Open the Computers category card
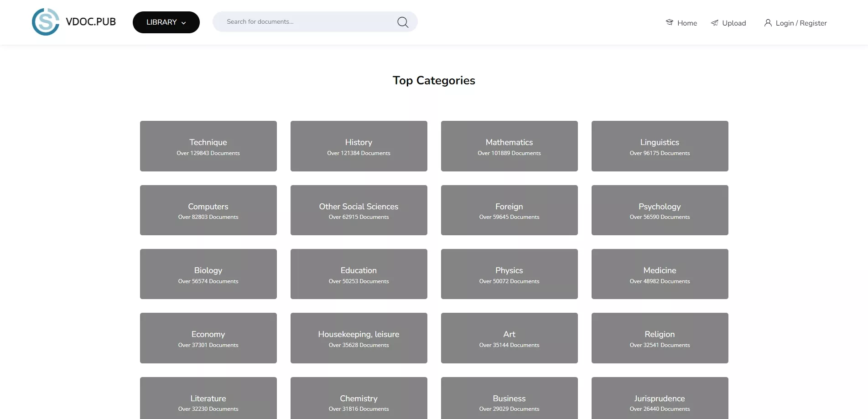This screenshot has height=419, width=868. coord(208,210)
